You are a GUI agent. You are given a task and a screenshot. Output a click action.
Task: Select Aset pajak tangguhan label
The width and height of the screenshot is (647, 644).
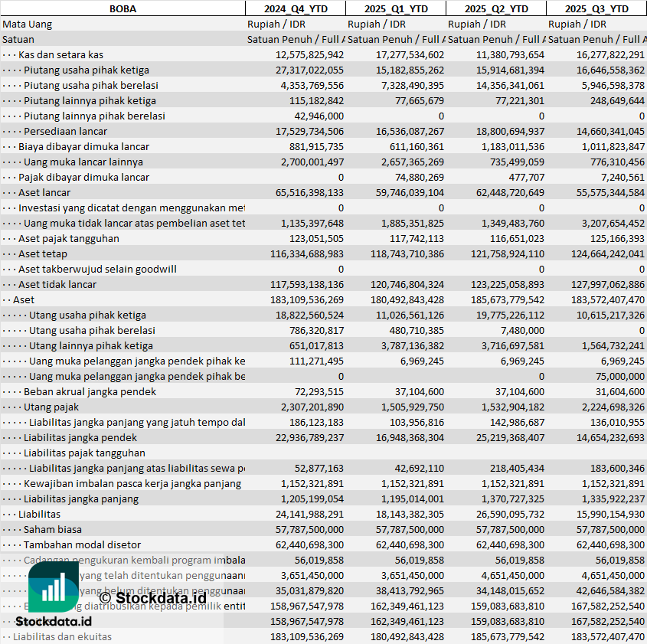(68, 238)
